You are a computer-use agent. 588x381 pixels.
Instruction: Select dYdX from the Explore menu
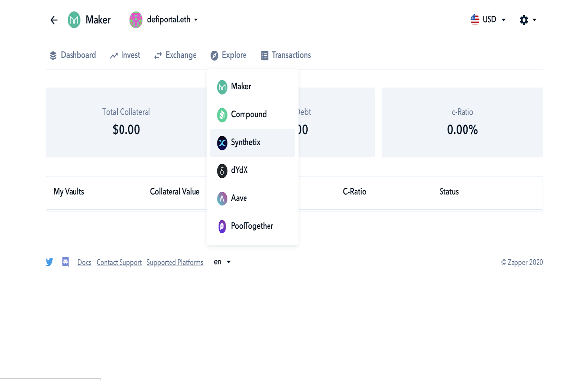pyautogui.click(x=253, y=170)
